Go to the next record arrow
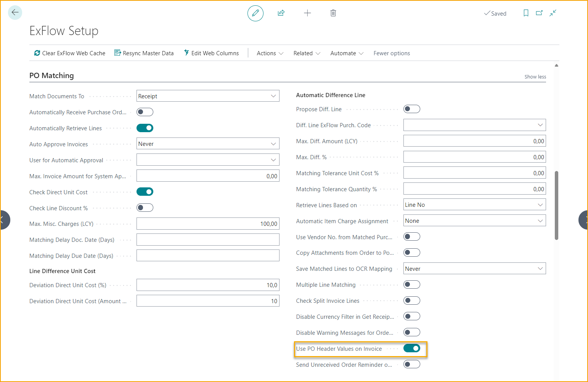 (583, 220)
